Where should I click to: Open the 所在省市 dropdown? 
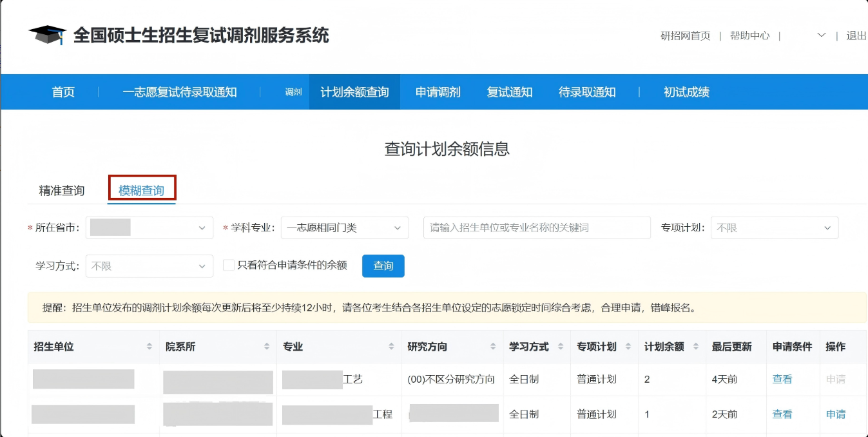149,228
